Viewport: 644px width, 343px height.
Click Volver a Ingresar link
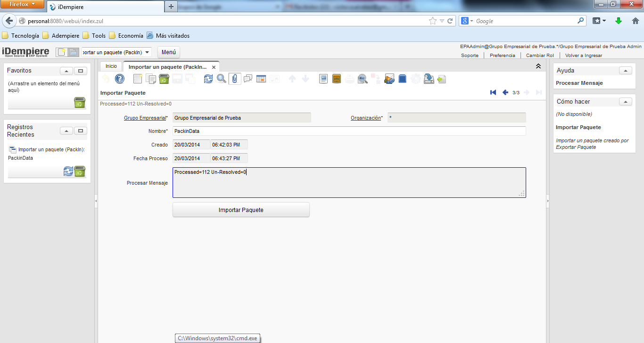(x=584, y=55)
